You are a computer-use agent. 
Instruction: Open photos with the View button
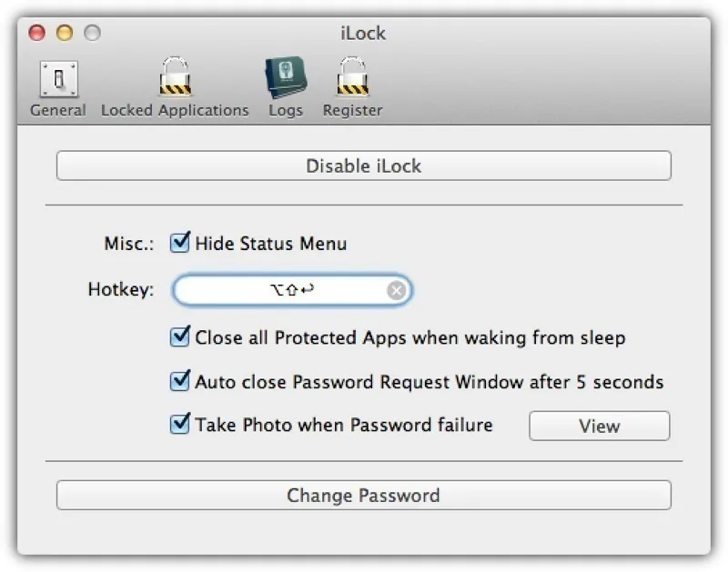tap(599, 426)
